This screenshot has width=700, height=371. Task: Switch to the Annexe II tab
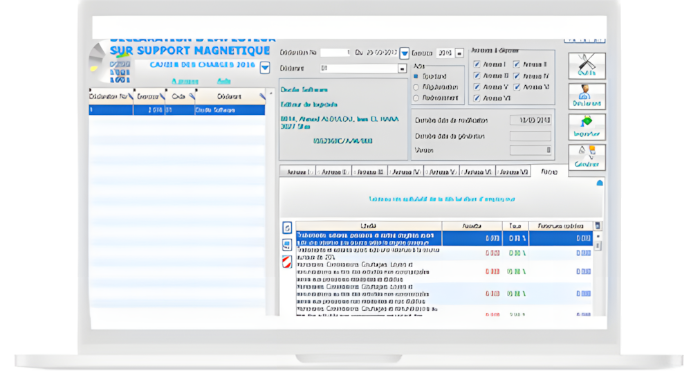coord(334,172)
